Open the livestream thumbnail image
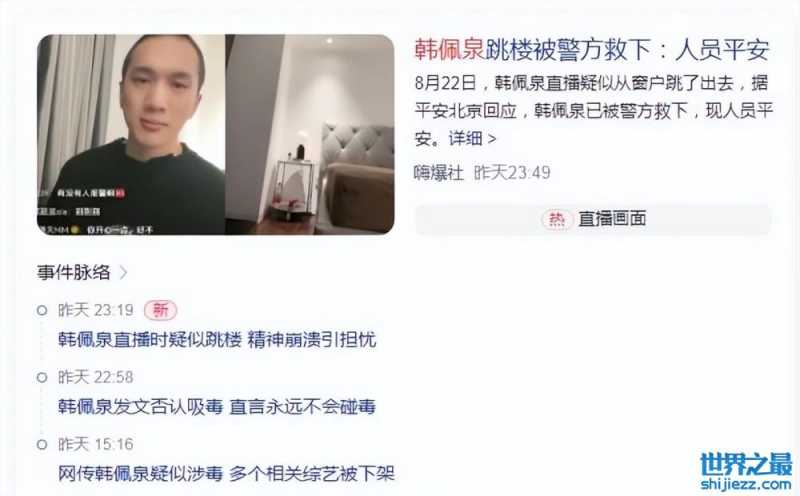Viewport: 800px width, 496px height. coord(215,135)
